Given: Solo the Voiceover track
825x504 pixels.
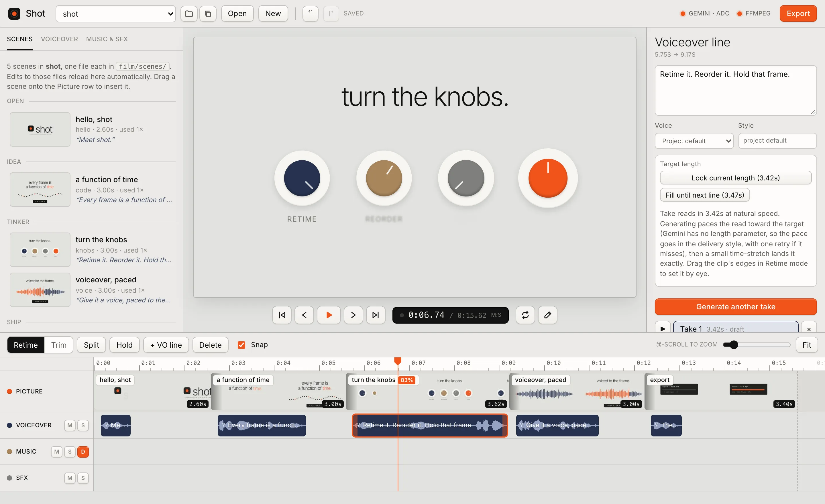Looking at the screenshot, I should pyautogui.click(x=83, y=425).
